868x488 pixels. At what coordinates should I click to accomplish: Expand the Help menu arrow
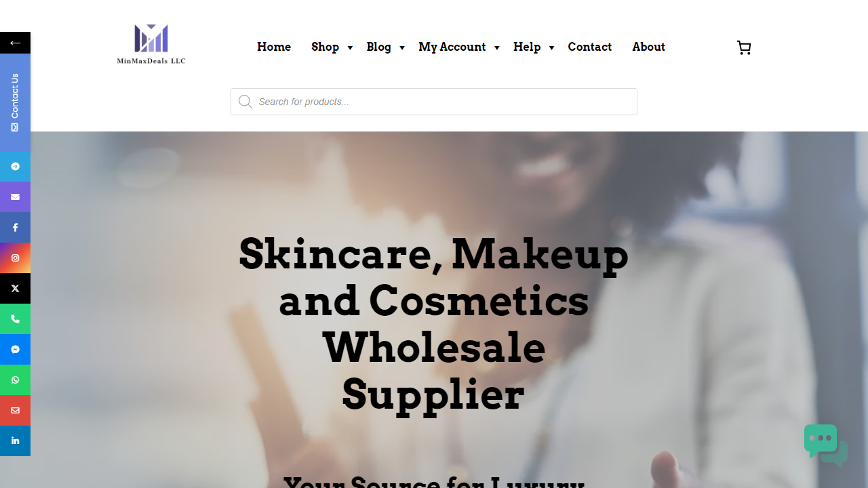[551, 47]
